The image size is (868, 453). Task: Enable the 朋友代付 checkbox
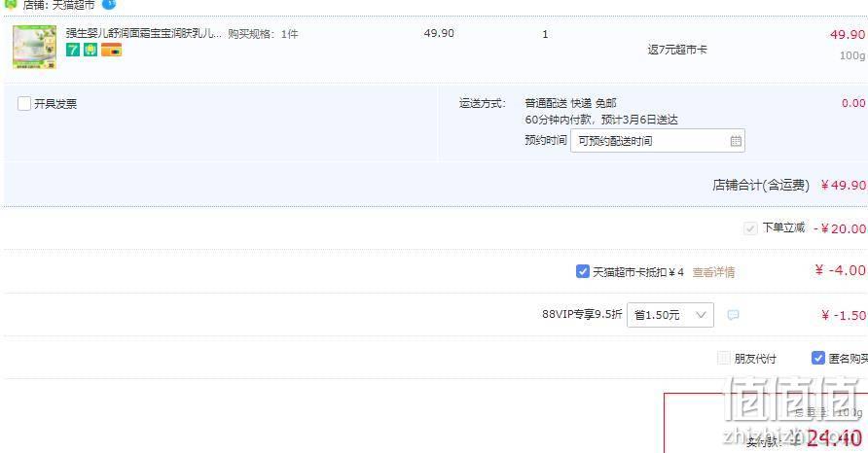(724, 359)
